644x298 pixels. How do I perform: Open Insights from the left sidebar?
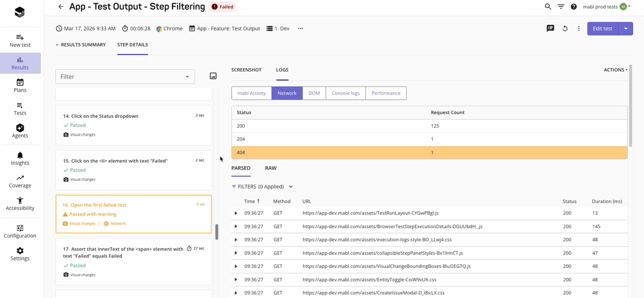pos(20,158)
